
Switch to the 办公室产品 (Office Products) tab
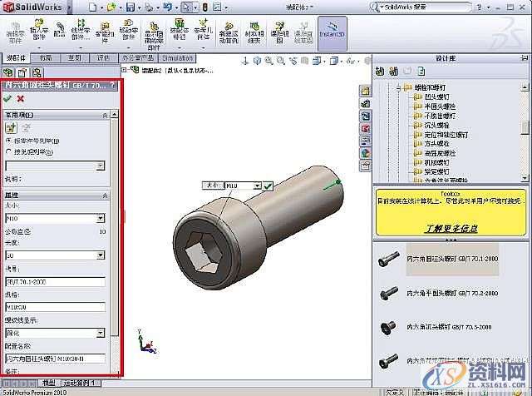138,58
